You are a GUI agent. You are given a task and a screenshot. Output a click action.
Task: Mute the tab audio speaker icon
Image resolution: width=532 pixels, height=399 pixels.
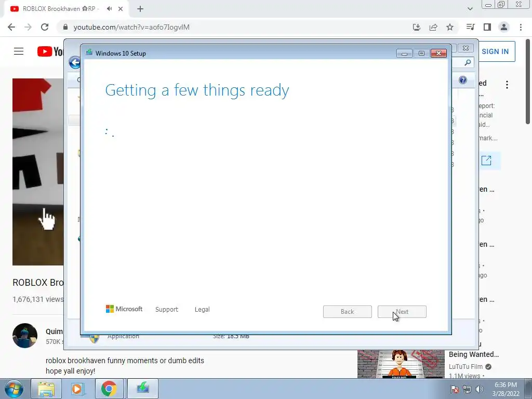coord(109,9)
